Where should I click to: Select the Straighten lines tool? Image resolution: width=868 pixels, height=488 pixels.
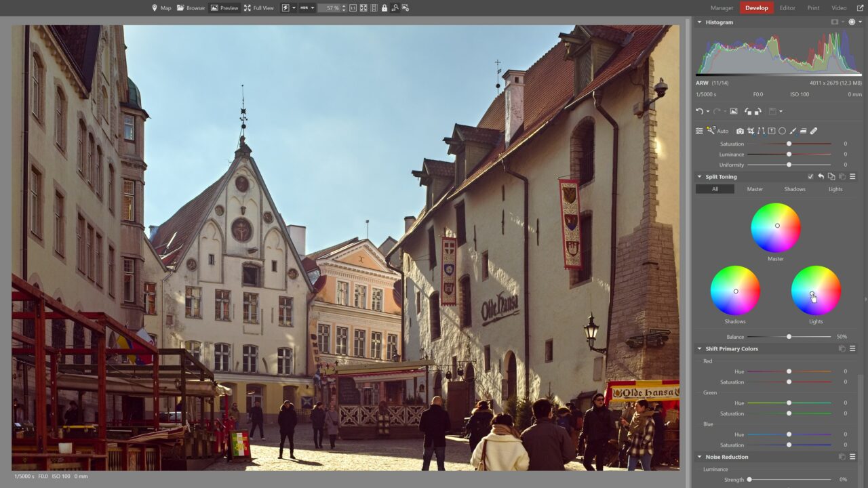(x=761, y=131)
